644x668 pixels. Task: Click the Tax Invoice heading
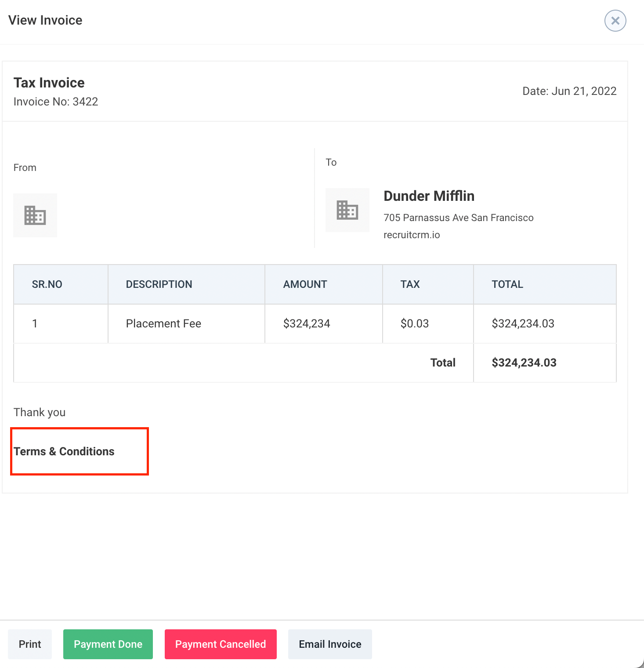[x=49, y=83]
